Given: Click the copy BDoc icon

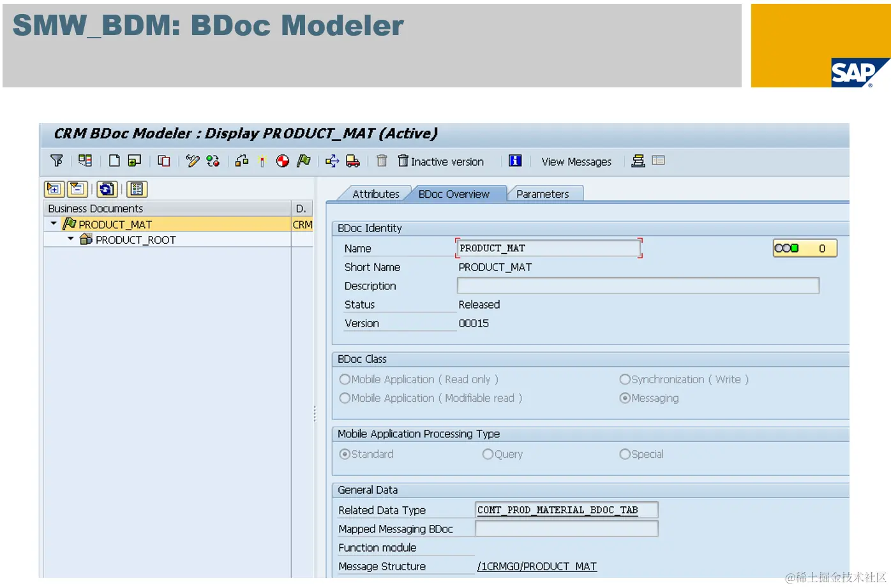Looking at the screenshot, I should pyautogui.click(x=164, y=161).
